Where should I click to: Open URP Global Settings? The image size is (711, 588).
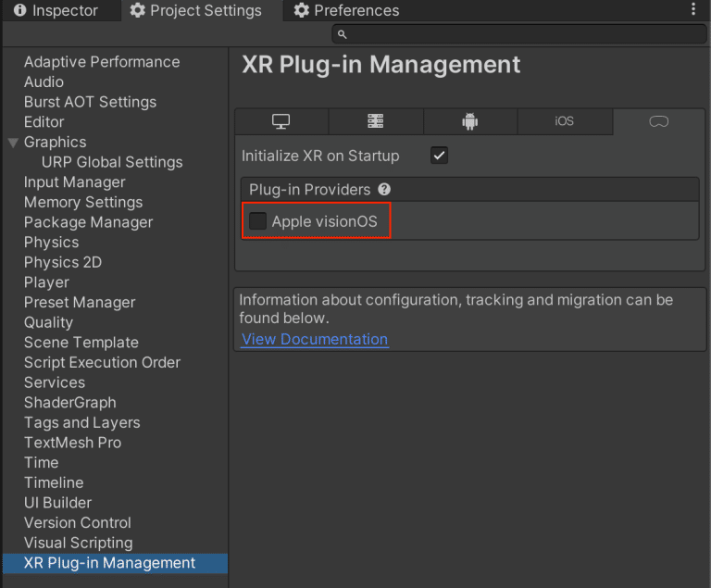tap(112, 162)
